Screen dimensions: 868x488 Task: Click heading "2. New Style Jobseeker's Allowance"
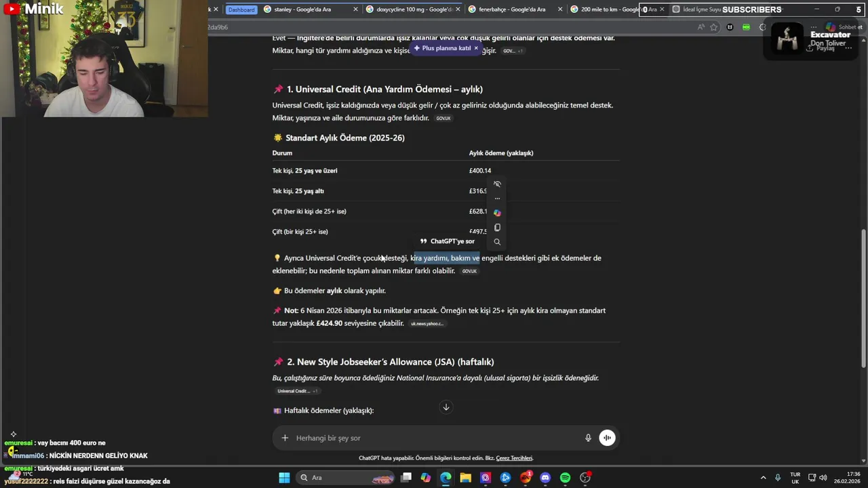[391, 362]
